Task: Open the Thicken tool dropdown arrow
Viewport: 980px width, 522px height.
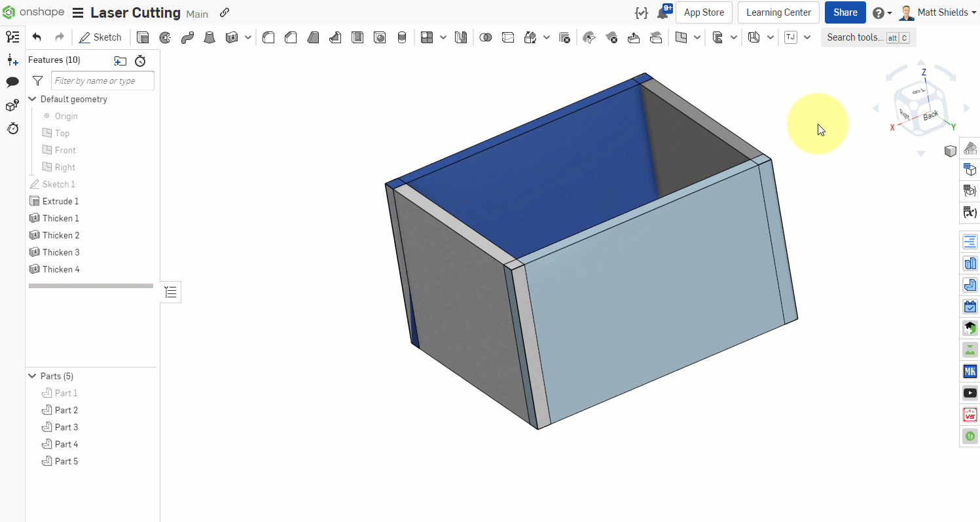Action: coord(247,37)
